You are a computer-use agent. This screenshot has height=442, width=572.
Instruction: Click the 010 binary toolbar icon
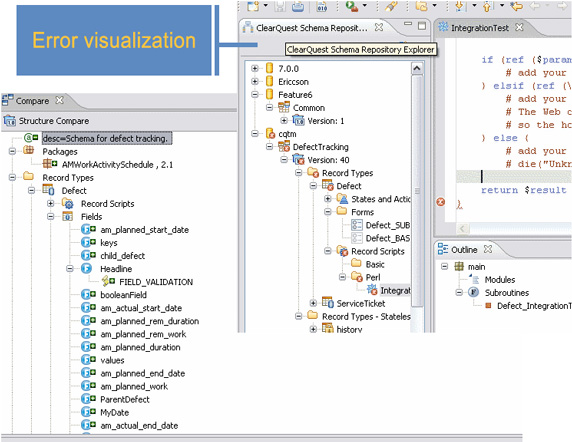(x=322, y=6)
